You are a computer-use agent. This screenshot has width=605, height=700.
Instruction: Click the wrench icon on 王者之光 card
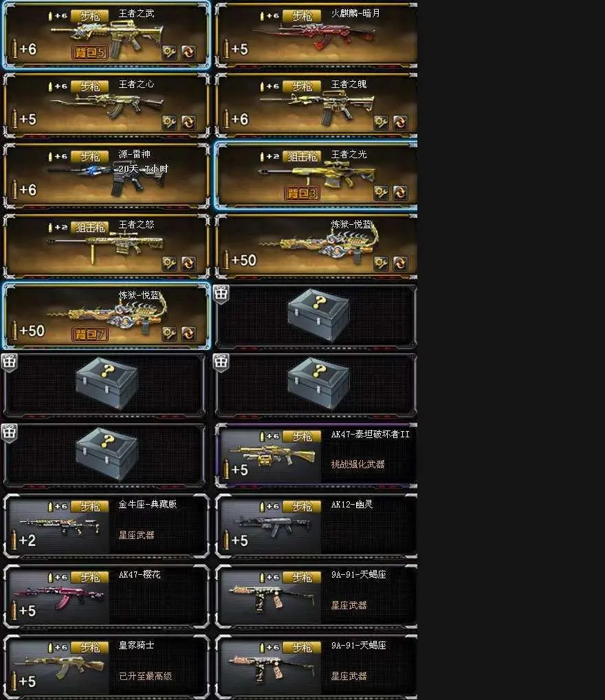381,193
